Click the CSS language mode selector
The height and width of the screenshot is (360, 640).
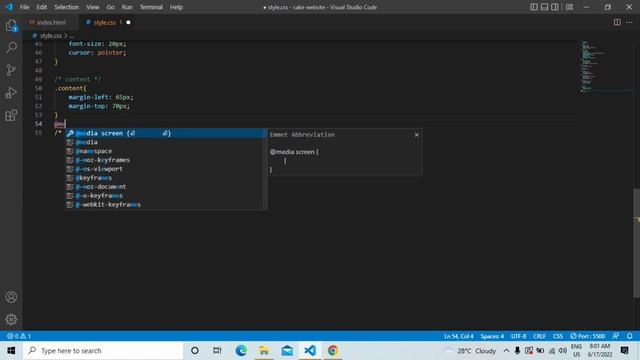coord(558,336)
